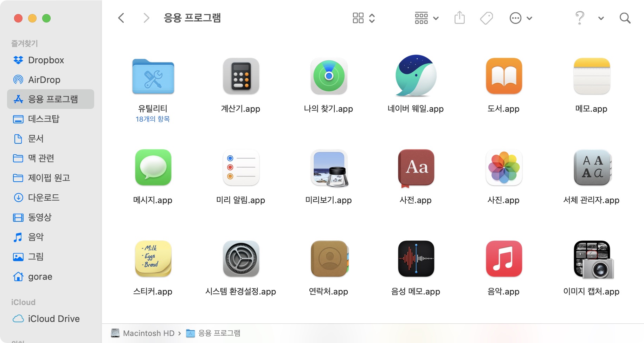The height and width of the screenshot is (343, 644).
Task: Click the 응용 프로그램 window title
Action: click(x=192, y=18)
